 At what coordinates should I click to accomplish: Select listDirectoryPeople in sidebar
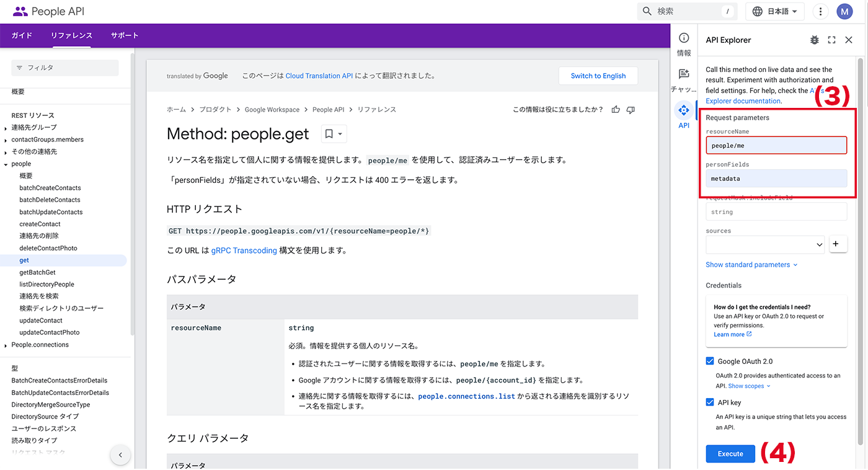(46, 285)
